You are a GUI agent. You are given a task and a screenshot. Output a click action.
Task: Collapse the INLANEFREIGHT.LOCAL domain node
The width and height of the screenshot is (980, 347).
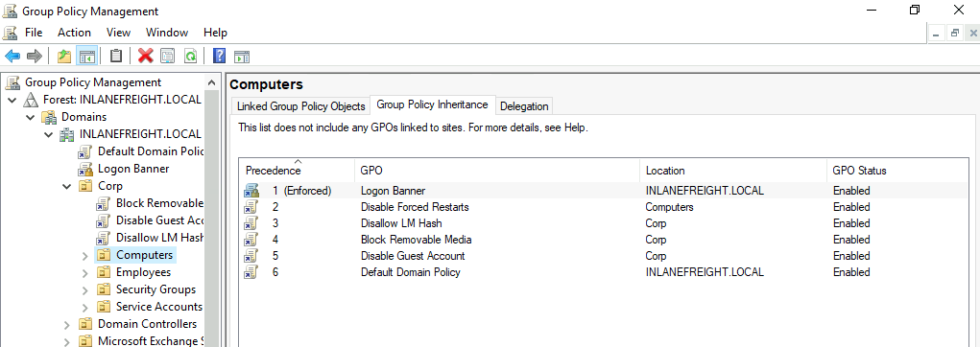click(x=49, y=134)
